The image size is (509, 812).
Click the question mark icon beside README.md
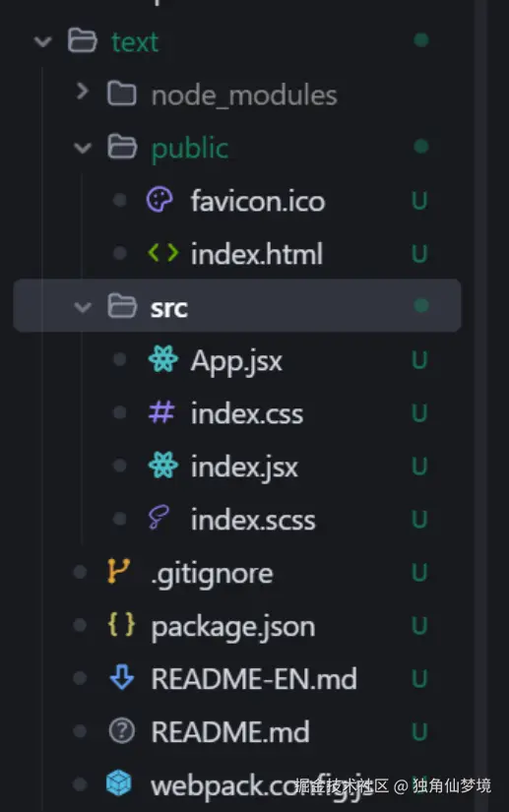point(122,730)
